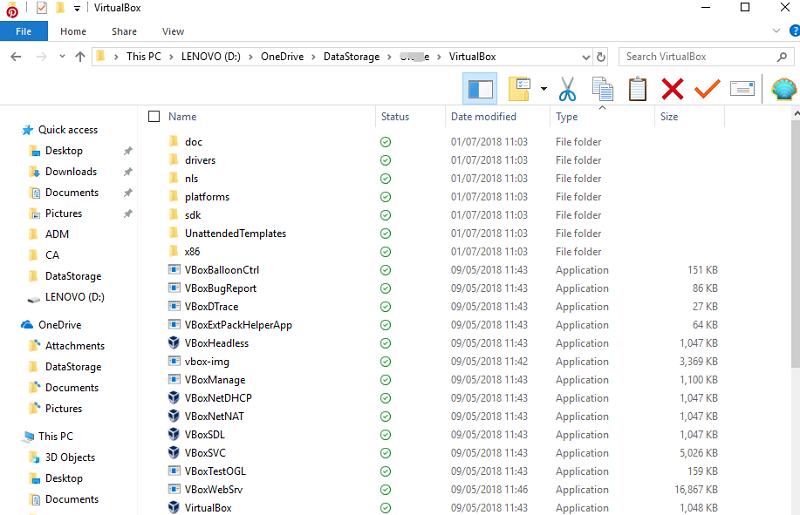The width and height of the screenshot is (800, 515).
Task: Open recent locations dropdown arrow
Action: tap(62, 57)
